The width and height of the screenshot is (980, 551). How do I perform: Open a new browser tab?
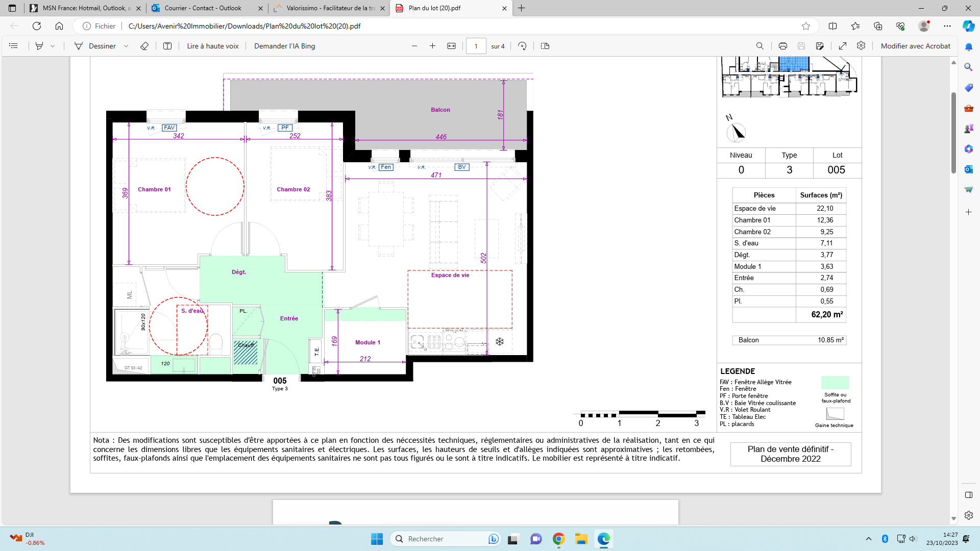(x=521, y=8)
